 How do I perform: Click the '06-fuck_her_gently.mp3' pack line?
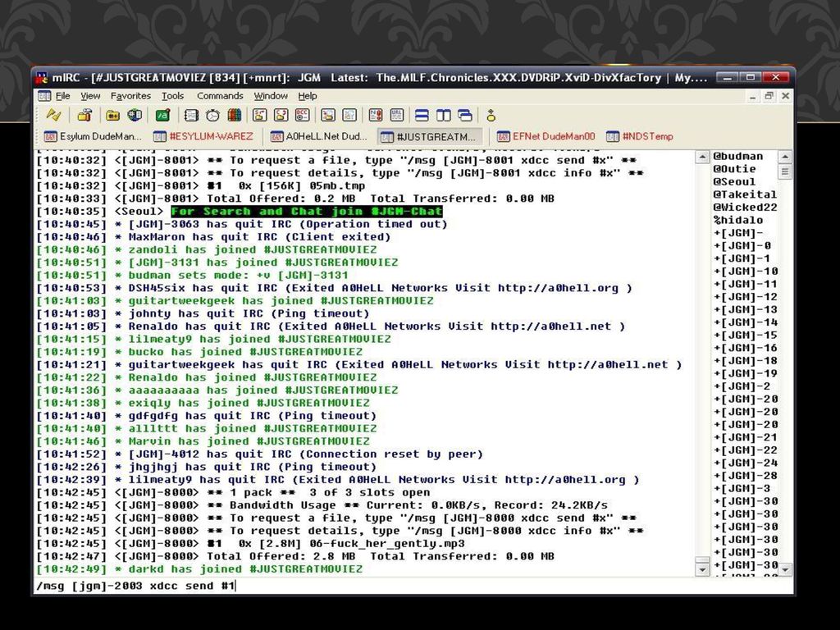coord(250,543)
